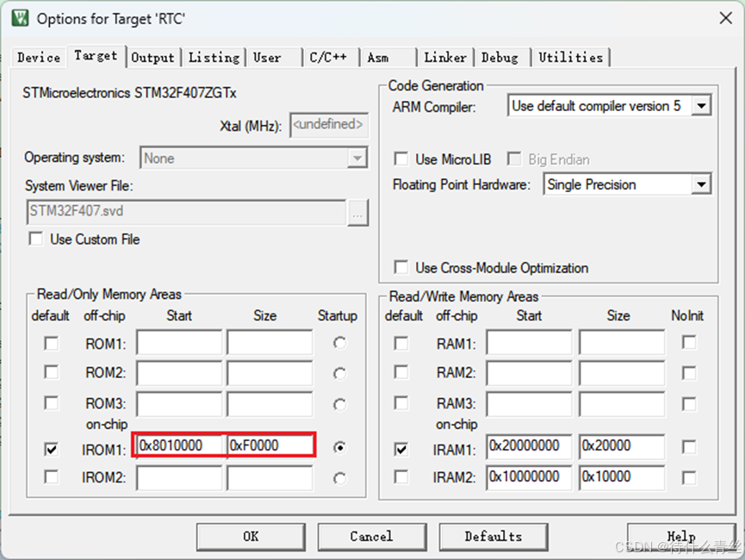Image resolution: width=745 pixels, height=560 pixels.
Task: Enable Use Custom File checkbox
Action: [x=35, y=239]
